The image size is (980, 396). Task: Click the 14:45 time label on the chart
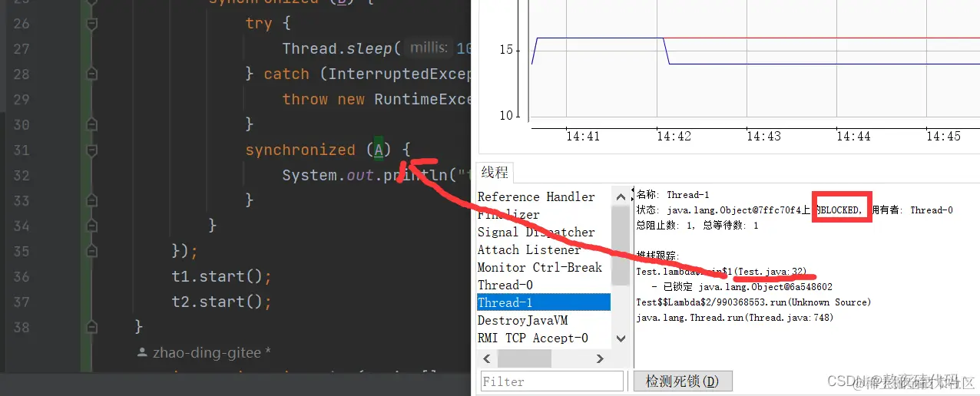(943, 136)
